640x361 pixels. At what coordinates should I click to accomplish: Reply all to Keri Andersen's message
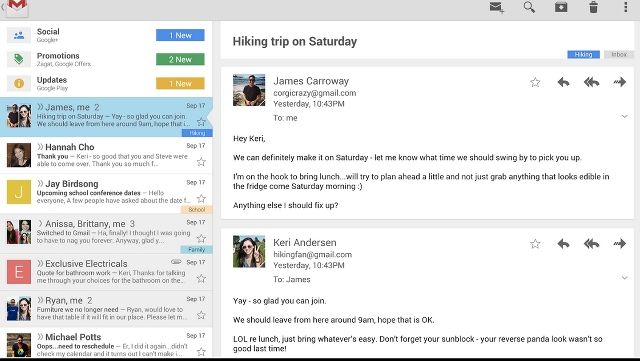tap(591, 244)
